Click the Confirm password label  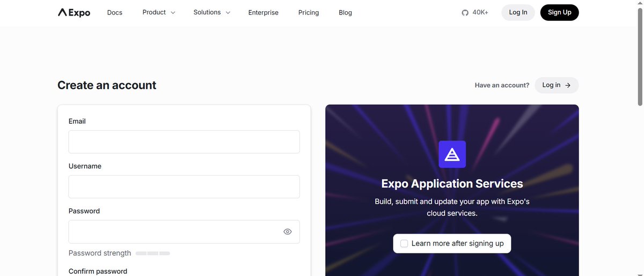coord(98,271)
